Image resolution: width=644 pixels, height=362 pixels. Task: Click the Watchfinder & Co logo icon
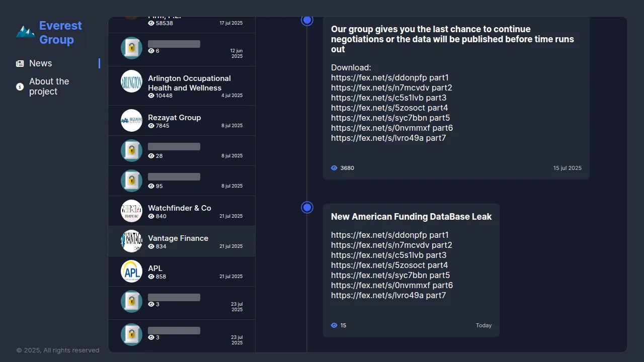tap(131, 211)
